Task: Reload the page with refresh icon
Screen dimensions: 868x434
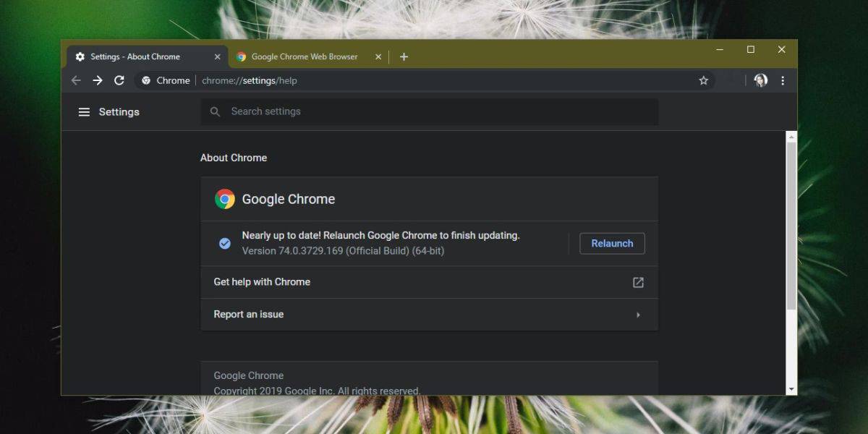Action: pyautogui.click(x=119, y=80)
